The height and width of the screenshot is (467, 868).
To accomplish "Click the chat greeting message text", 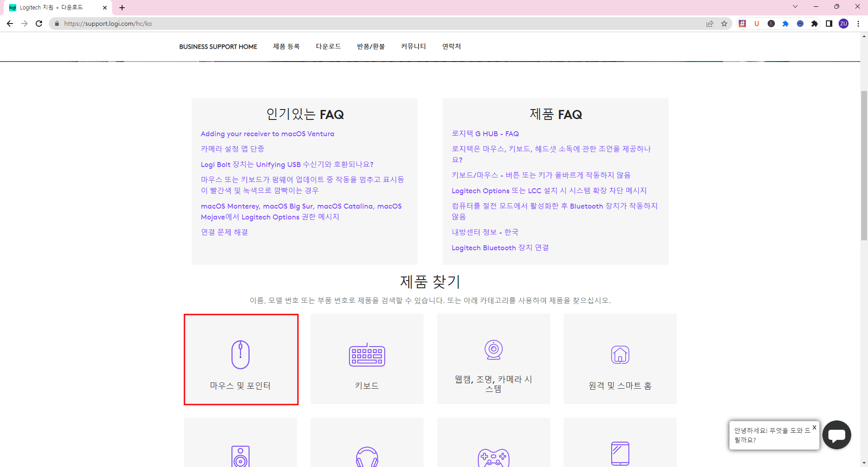I will (772, 435).
